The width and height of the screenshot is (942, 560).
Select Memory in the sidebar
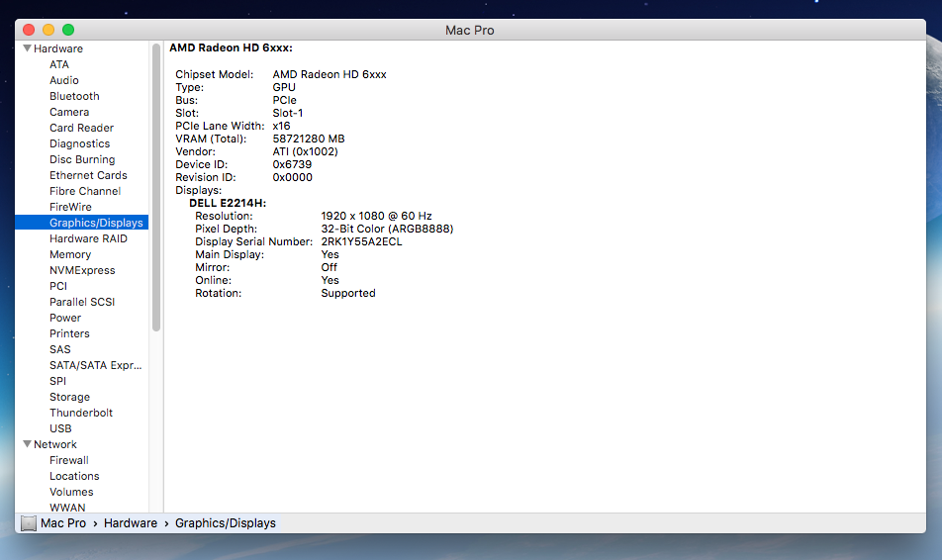click(x=70, y=254)
